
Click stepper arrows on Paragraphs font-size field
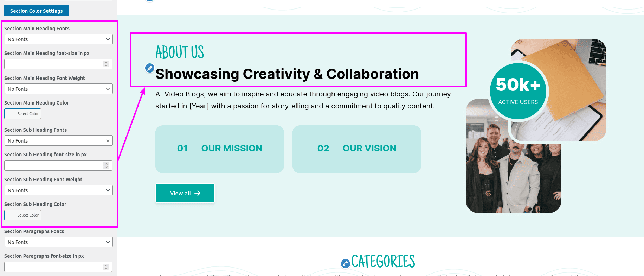(x=106, y=267)
